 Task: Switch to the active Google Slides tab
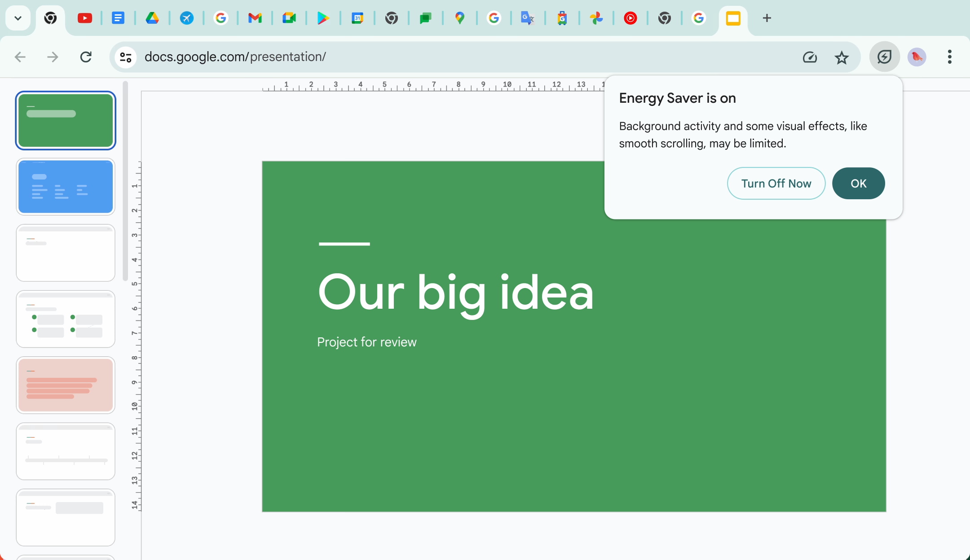pyautogui.click(x=732, y=18)
